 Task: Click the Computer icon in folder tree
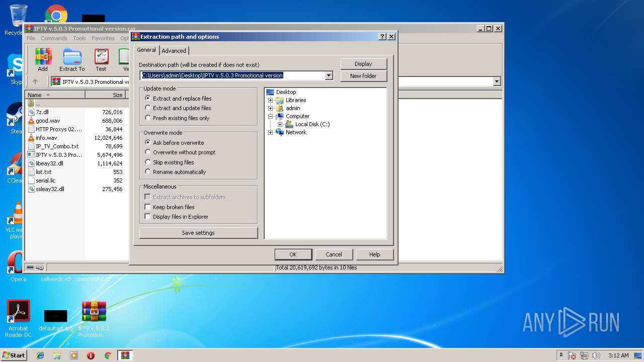280,116
